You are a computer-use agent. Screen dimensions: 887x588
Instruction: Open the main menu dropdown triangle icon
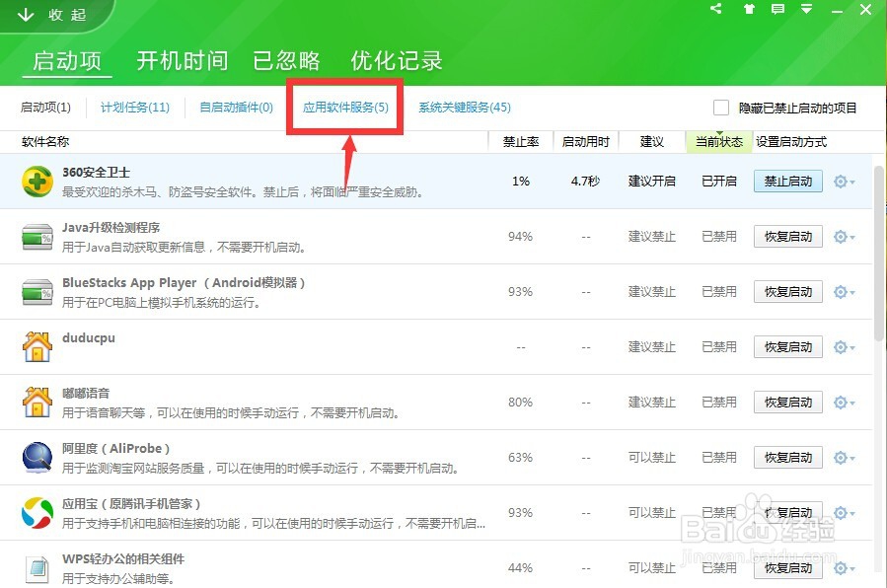tap(807, 9)
